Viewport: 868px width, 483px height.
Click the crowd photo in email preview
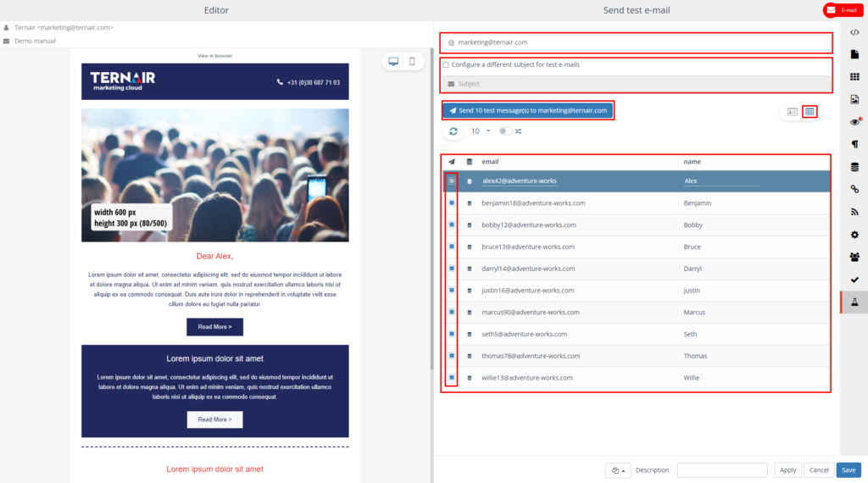(214, 175)
